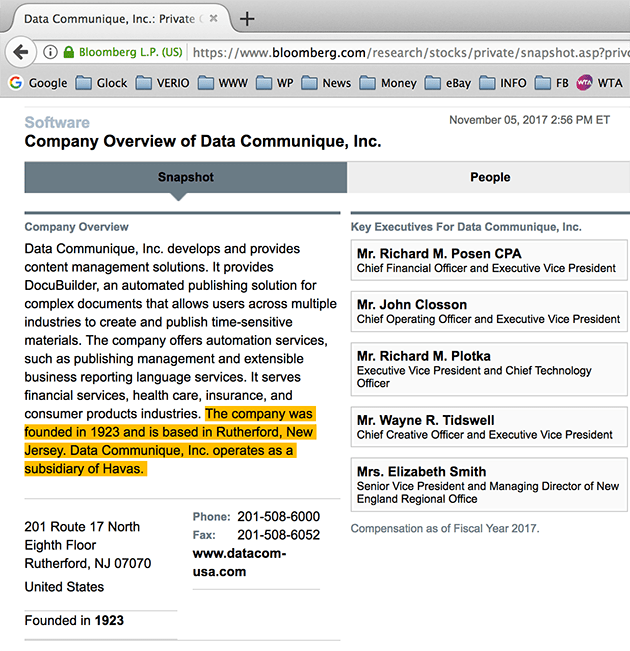Switch to the People tab
Image resolution: width=630 pixels, height=651 pixels.
coord(489,177)
